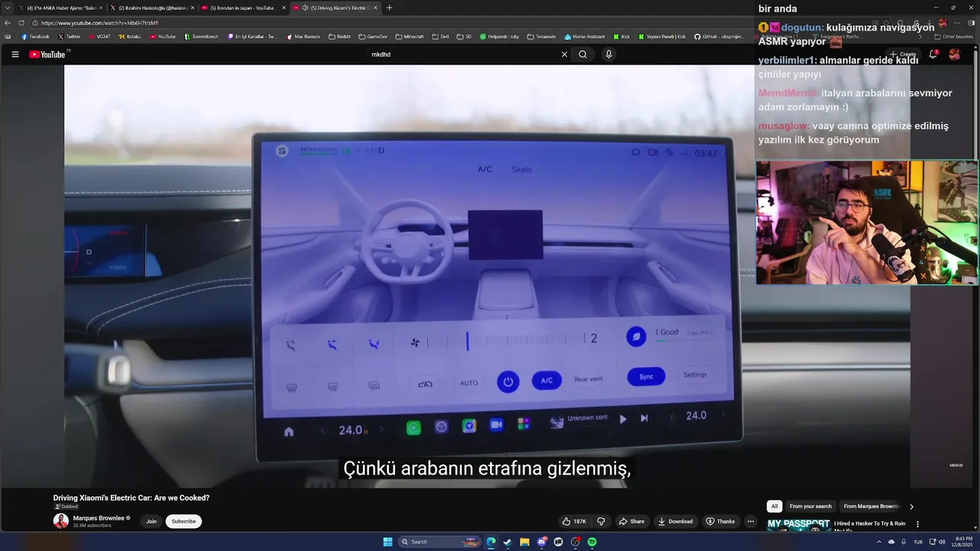Open volume control in system tray
The width and height of the screenshot is (980, 551).
[942, 542]
